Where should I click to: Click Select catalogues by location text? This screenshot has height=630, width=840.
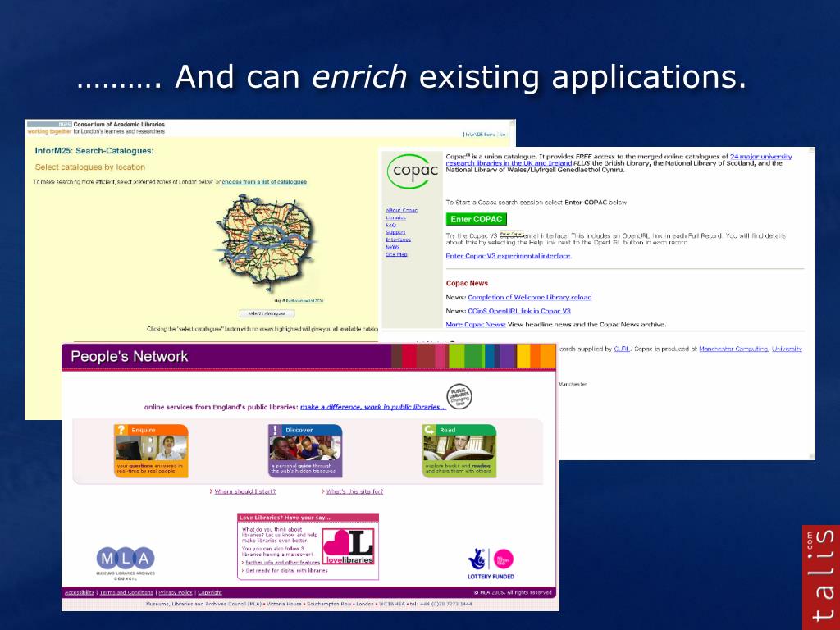(90, 167)
